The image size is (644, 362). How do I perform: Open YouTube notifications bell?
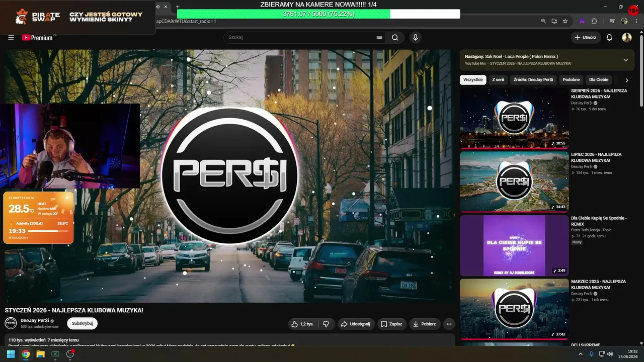click(609, 37)
